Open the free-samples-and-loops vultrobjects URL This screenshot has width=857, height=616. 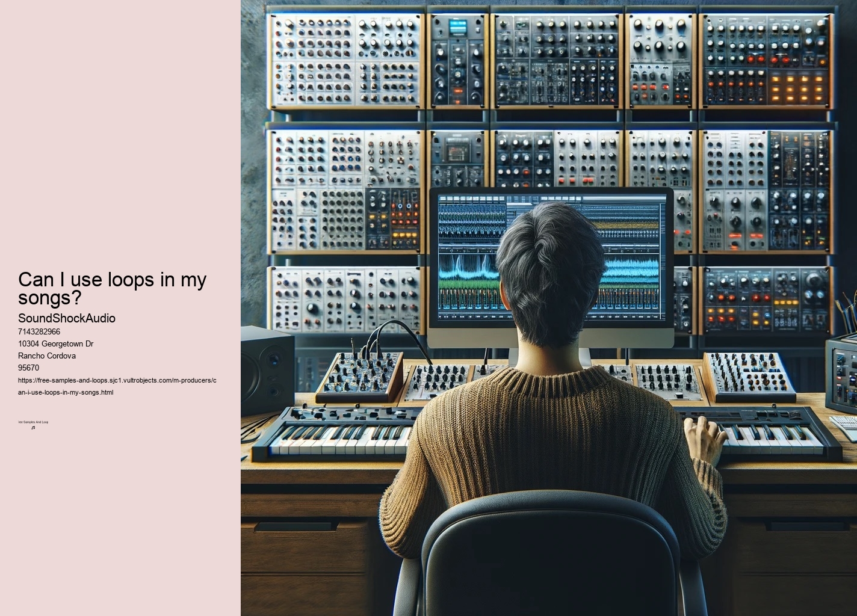tap(117, 386)
